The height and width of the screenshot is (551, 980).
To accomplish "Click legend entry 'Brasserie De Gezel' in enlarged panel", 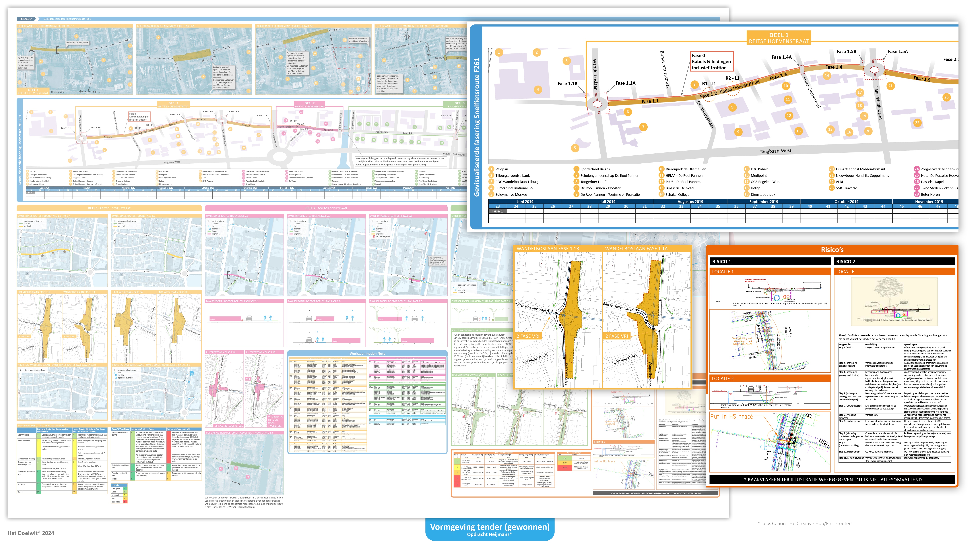I will coord(680,188).
